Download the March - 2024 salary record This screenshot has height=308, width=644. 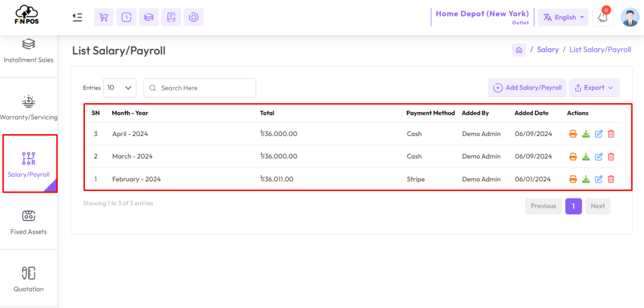(x=586, y=156)
